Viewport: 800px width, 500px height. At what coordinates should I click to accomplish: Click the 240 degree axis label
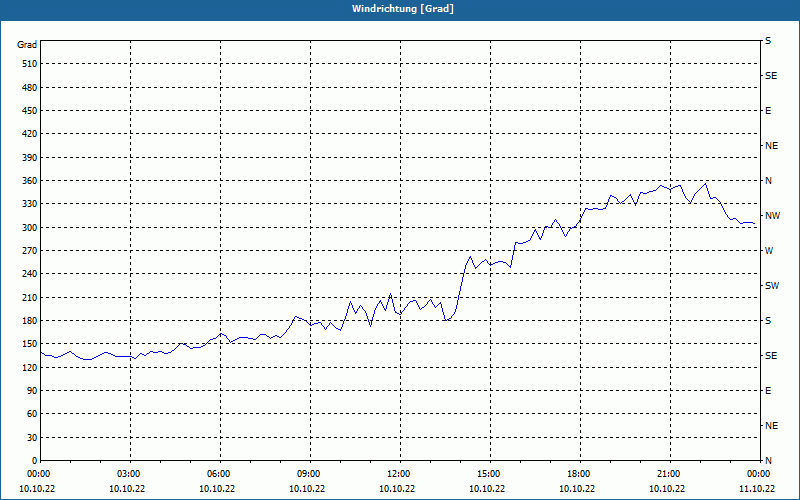(30, 274)
